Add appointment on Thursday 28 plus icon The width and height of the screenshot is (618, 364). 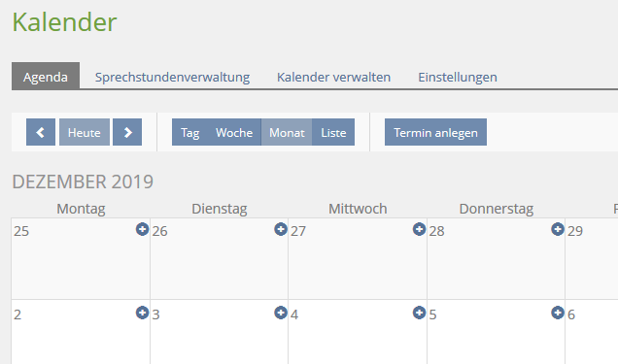558,229
